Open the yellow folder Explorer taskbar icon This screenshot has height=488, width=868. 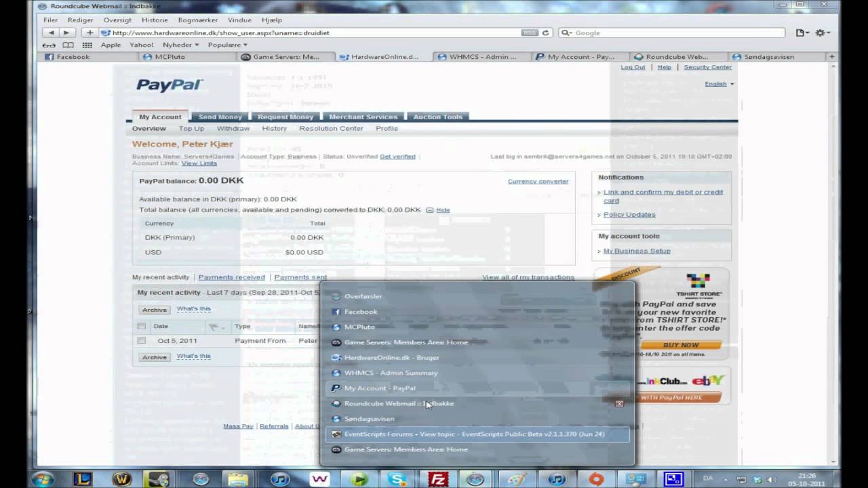click(x=238, y=479)
